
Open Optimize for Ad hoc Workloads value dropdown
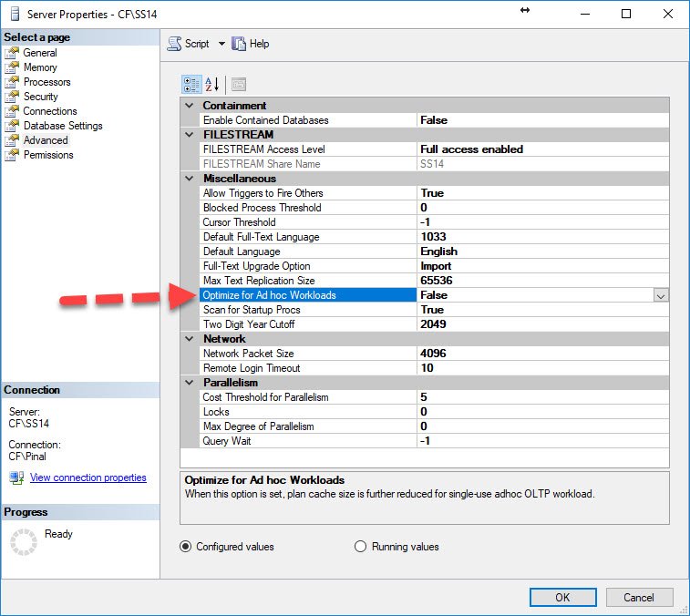(x=661, y=295)
